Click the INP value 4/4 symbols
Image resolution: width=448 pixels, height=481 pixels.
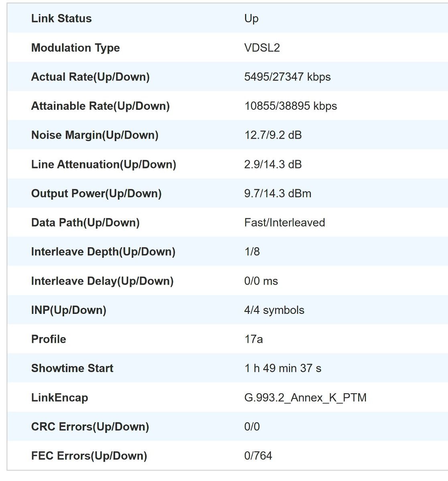[274, 310]
